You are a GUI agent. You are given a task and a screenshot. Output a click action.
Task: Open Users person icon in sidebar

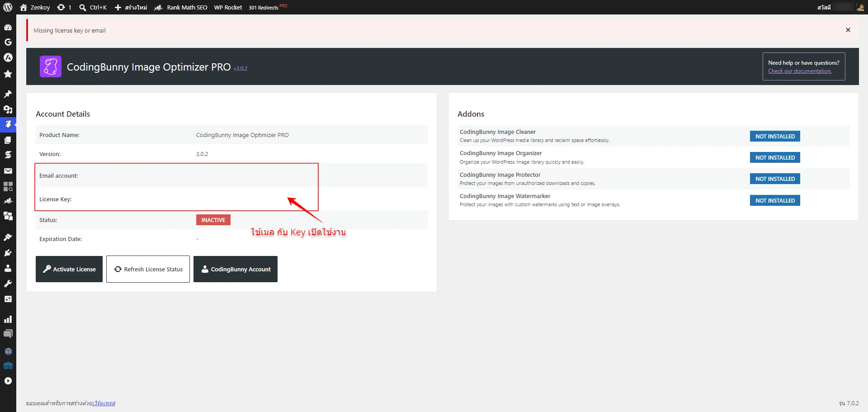pyautogui.click(x=8, y=268)
